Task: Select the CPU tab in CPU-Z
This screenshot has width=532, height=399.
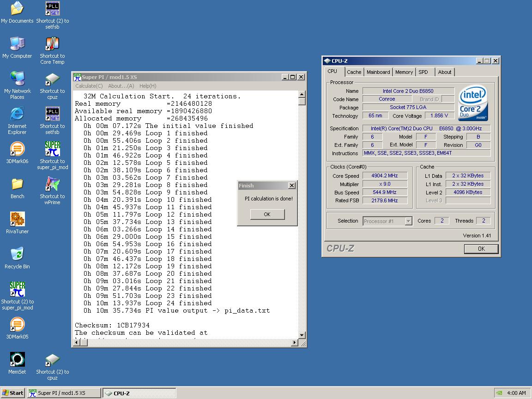Action: (x=332, y=71)
